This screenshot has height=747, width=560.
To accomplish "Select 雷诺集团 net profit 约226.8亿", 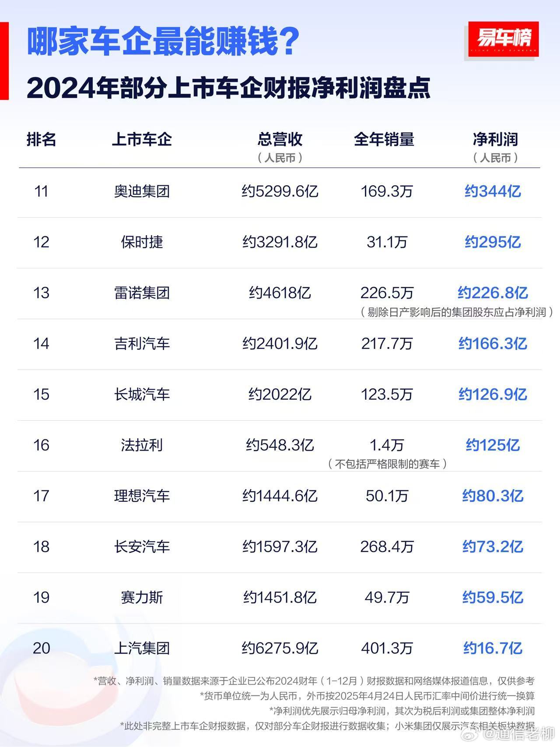I will pos(493,292).
